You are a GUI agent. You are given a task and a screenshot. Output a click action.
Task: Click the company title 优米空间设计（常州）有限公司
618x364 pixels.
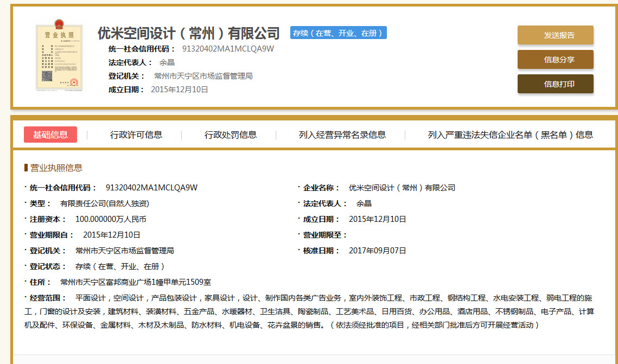coord(189,34)
